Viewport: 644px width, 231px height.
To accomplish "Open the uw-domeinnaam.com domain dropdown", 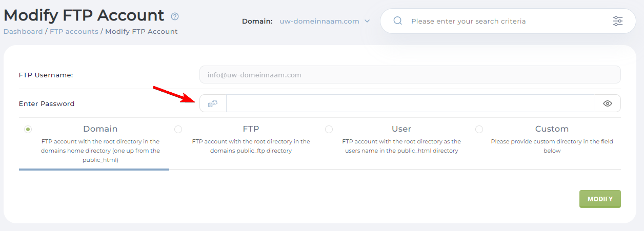I will click(319, 21).
